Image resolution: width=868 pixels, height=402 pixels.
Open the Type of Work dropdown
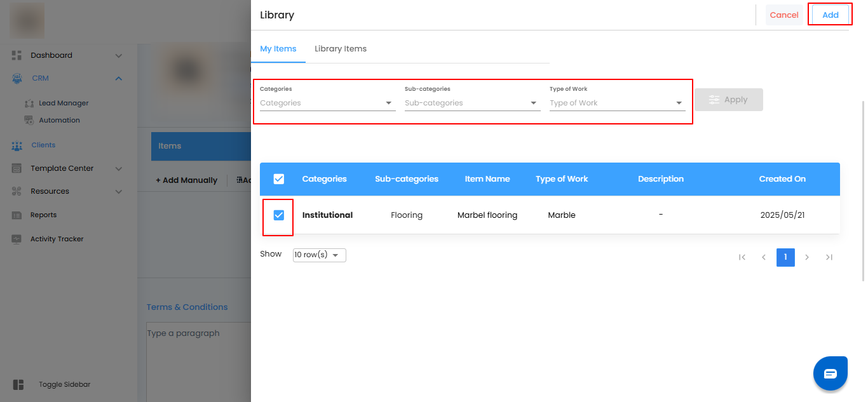pyautogui.click(x=618, y=103)
